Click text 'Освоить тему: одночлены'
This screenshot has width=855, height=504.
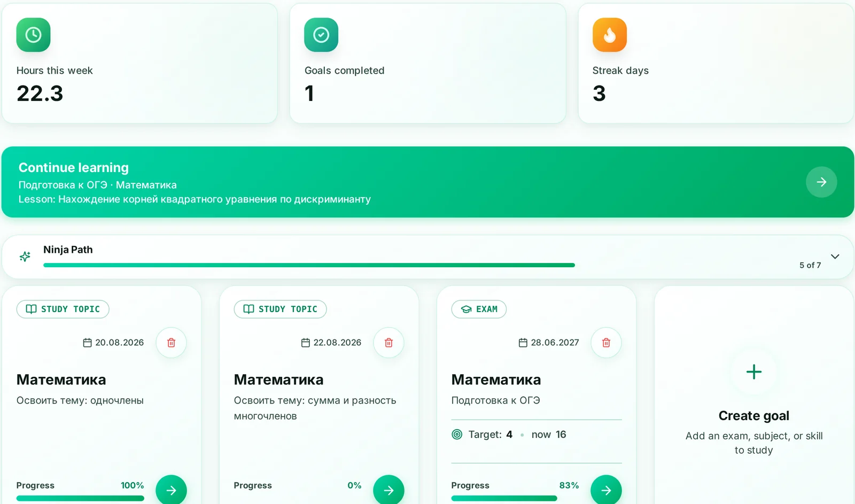coord(80,400)
